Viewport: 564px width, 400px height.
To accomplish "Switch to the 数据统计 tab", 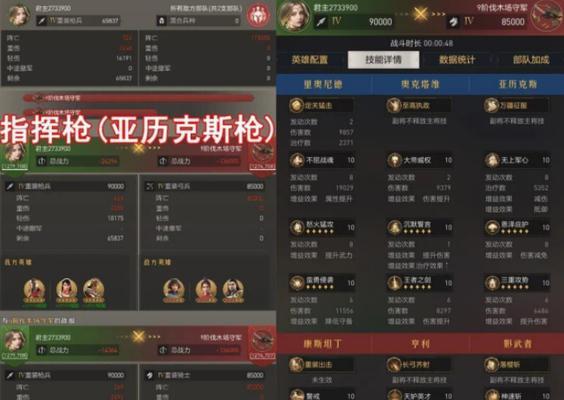I will click(x=457, y=59).
